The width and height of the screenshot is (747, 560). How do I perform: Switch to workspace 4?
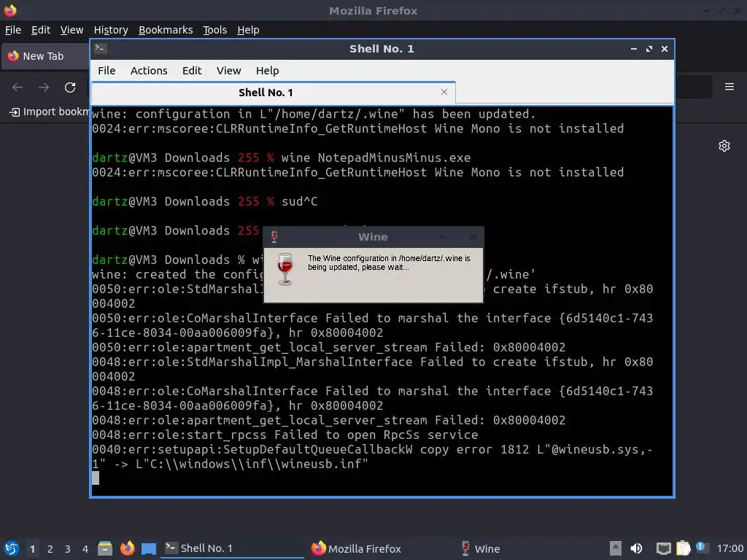coord(85,548)
